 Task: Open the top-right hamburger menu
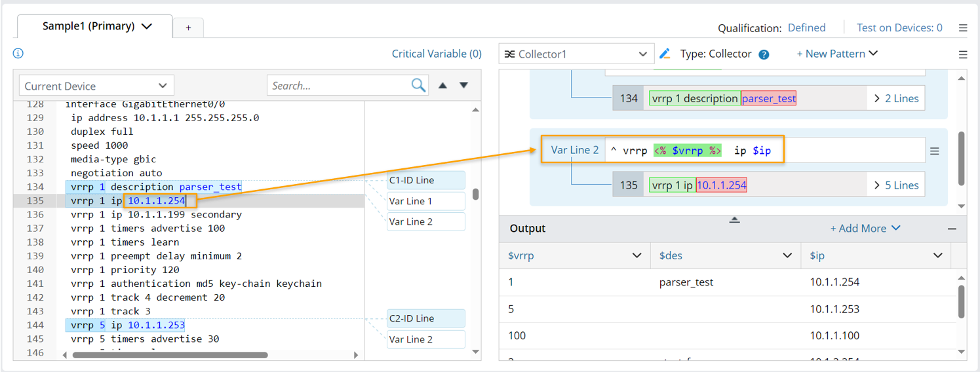click(x=963, y=28)
